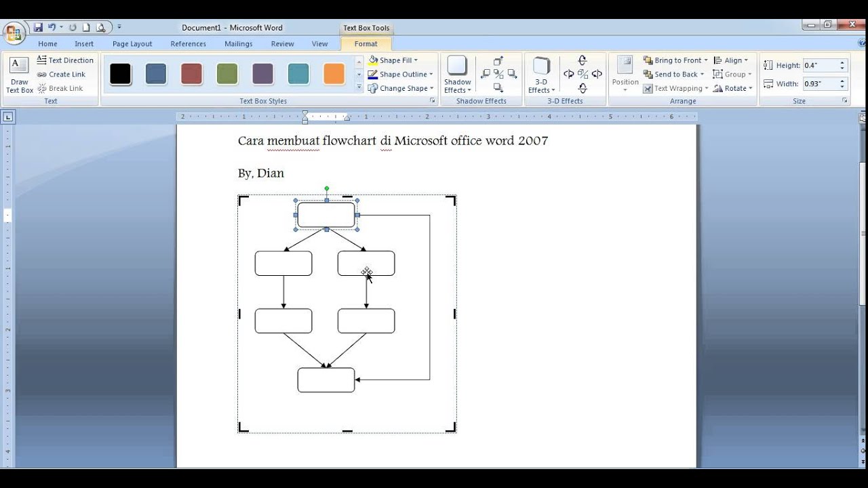Image resolution: width=868 pixels, height=488 pixels.
Task: Open the 3-D Effects gallery
Action: pos(541,75)
